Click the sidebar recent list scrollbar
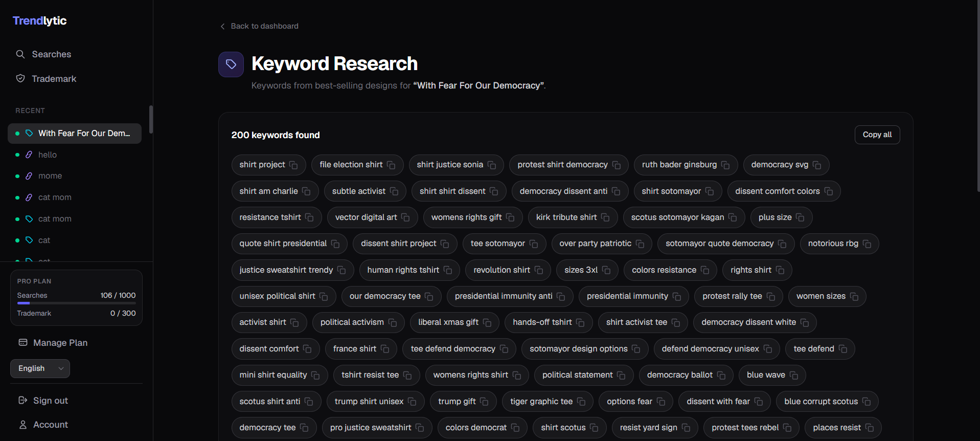980x441 pixels. point(151,119)
